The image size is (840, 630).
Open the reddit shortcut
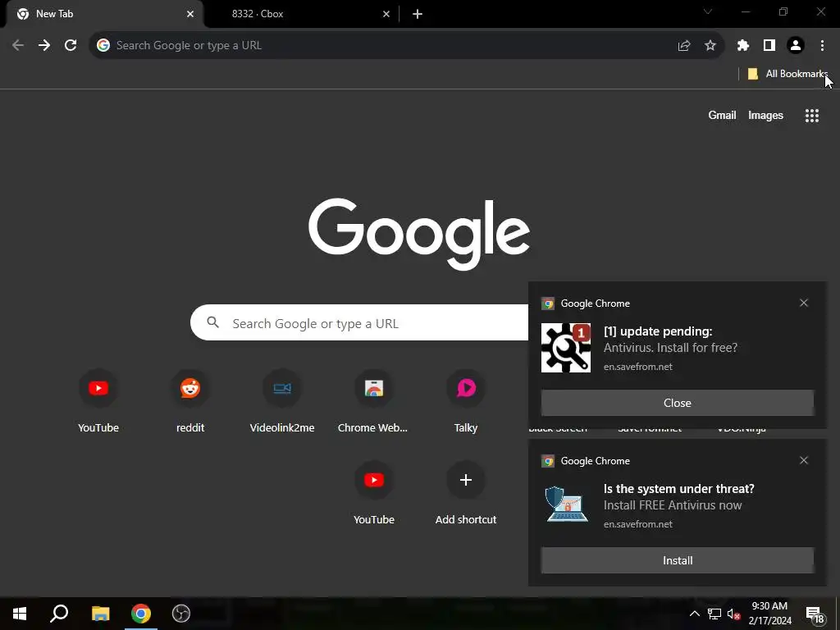190,400
